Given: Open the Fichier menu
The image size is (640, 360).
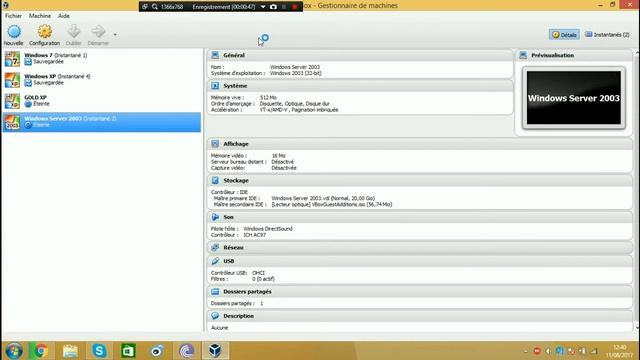Looking at the screenshot, I should point(13,16).
